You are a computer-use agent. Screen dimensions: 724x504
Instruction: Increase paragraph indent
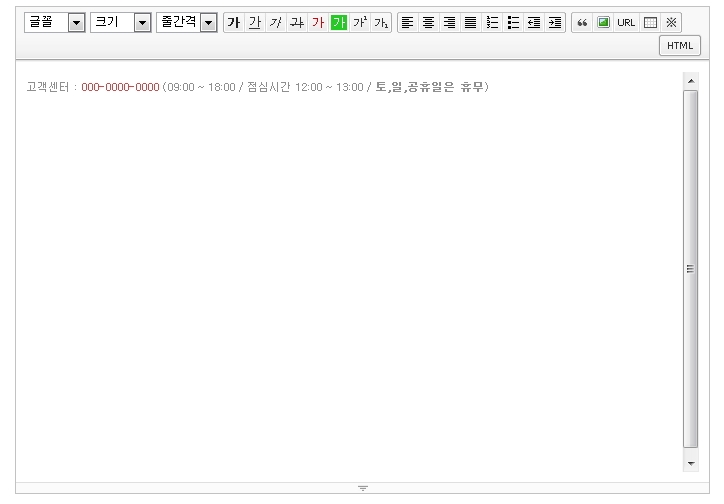pos(555,23)
